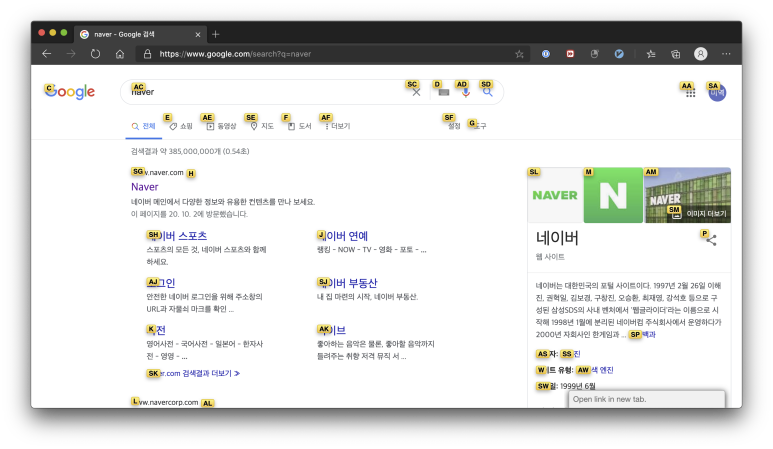The height and width of the screenshot is (449, 773).
Task: Bookmark this page with the star icon
Action: 519,54
